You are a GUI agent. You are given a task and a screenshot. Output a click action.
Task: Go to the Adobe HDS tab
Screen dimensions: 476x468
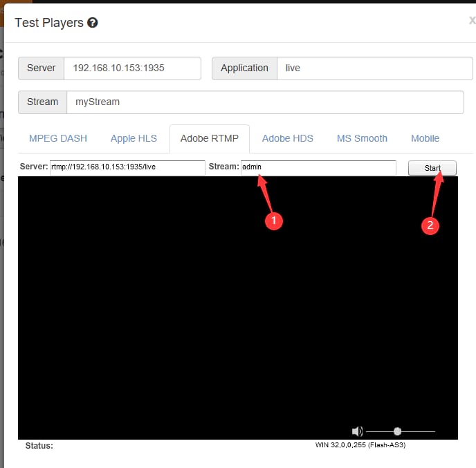pyautogui.click(x=287, y=138)
